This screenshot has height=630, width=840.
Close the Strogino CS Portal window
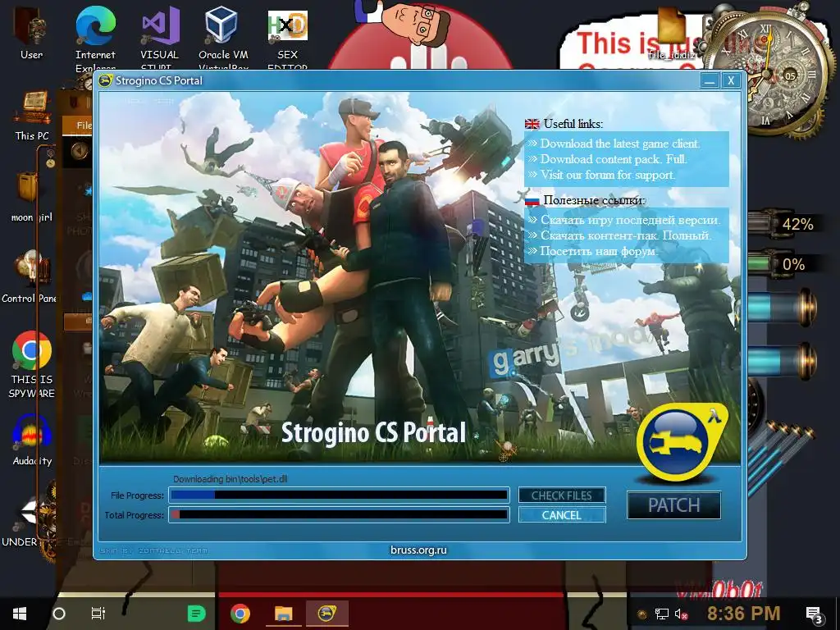[x=731, y=81]
